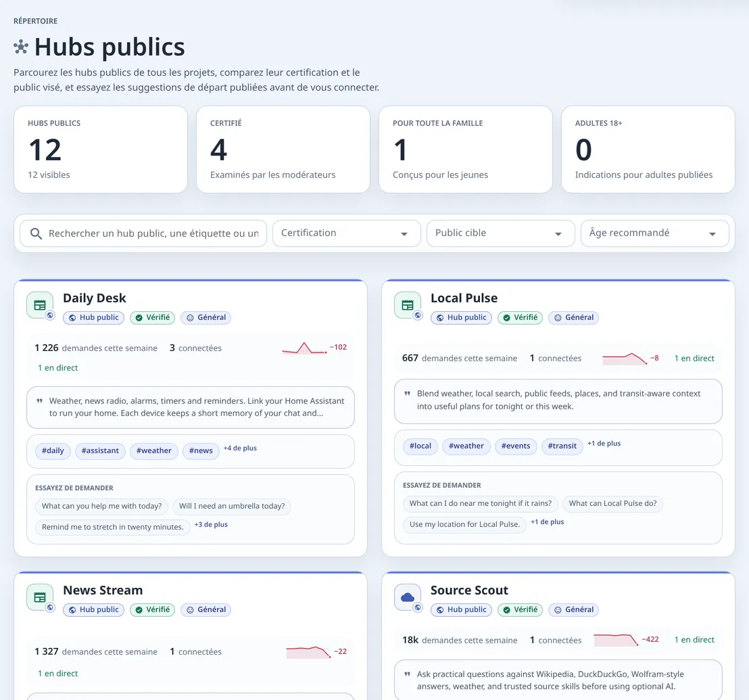749x700 pixels.
Task: Open the Local Pulse hub title
Action: 464,298
